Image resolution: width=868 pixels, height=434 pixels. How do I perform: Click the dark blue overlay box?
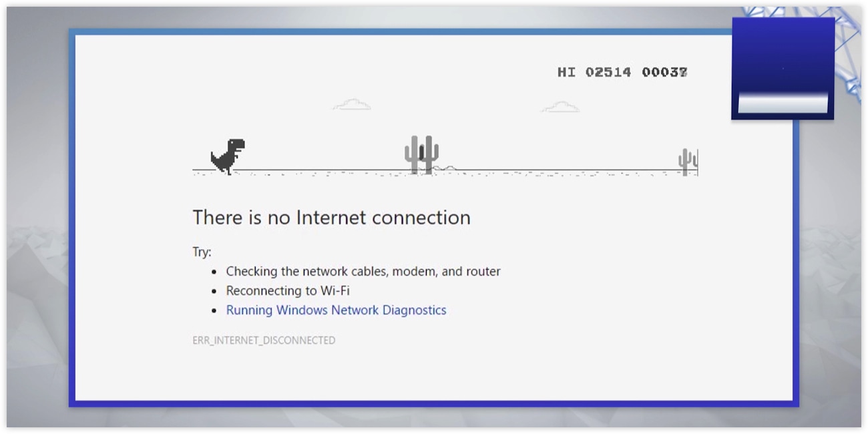click(783, 69)
